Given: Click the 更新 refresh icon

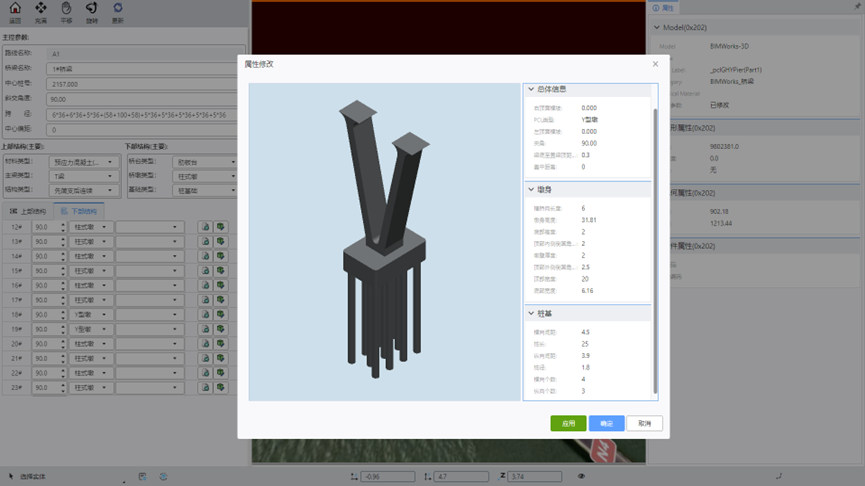Looking at the screenshot, I should [118, 8].
